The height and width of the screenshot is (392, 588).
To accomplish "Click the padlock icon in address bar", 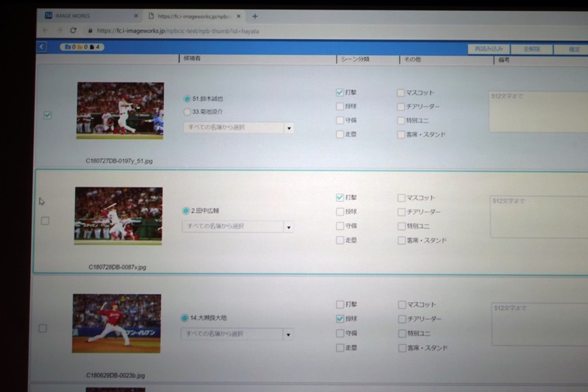I will [90, 31].
